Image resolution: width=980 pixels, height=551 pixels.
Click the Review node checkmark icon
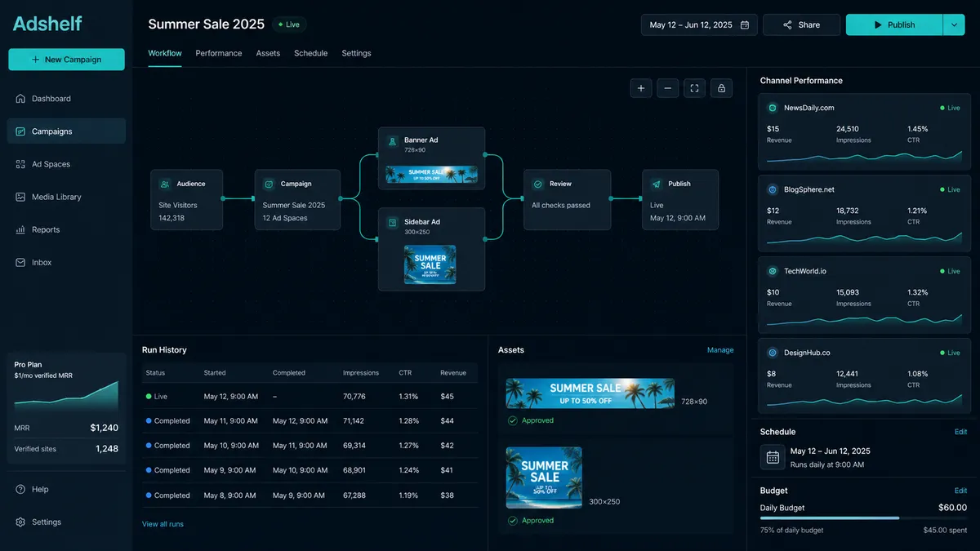click(x=537, y=184)
